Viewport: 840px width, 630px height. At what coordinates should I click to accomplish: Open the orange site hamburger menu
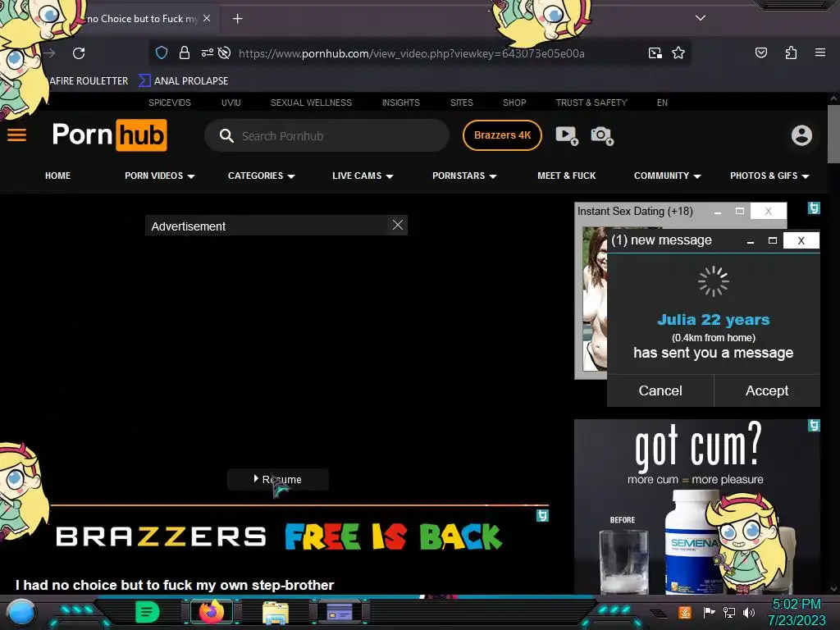16,135
